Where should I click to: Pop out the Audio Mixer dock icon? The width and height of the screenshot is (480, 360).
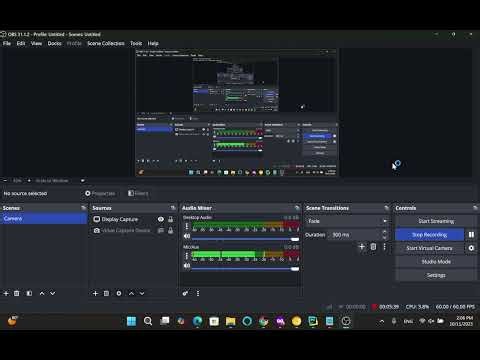(297, 208)
